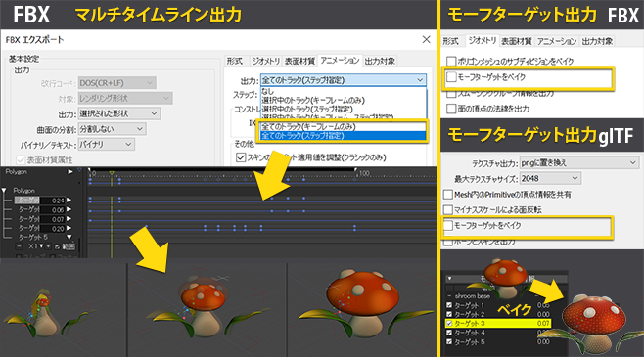Click the arrow beside target value 0.06
The image size is (644, 357).
pos(69,209)
